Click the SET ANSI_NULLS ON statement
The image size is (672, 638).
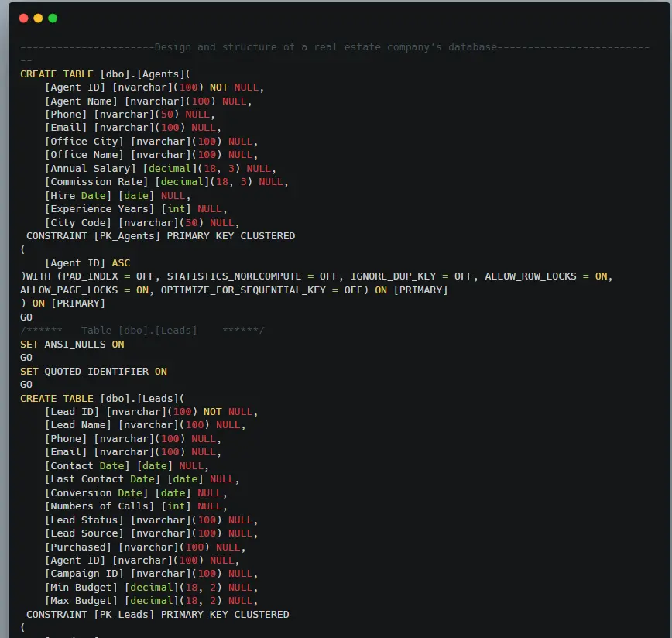tap(72, 345)
